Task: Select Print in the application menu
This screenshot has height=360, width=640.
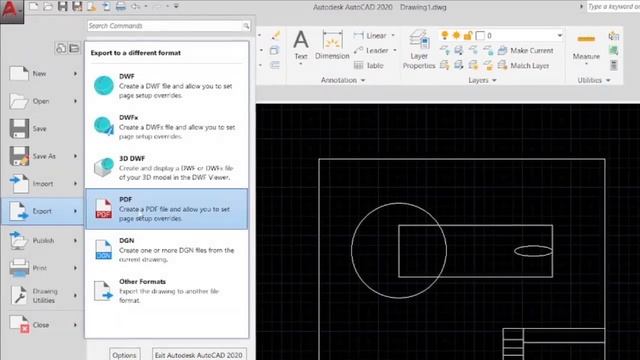Action: click(x=42, y=268)
